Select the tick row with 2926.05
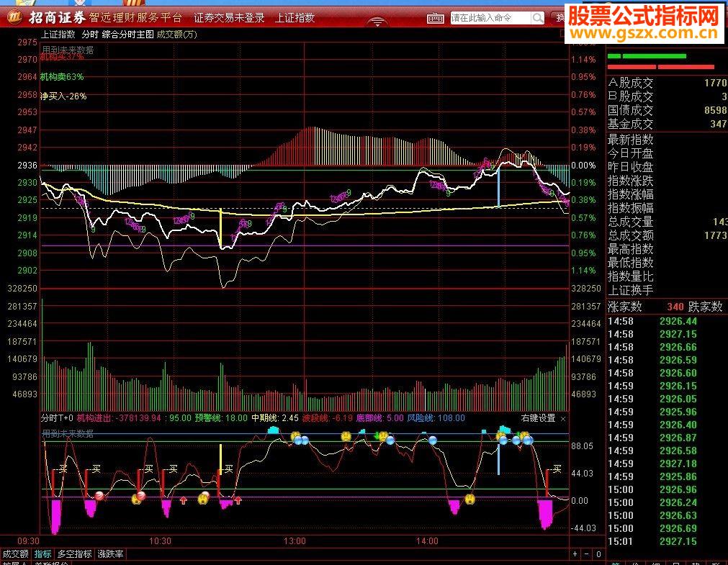728x565 pixels. 667,399
